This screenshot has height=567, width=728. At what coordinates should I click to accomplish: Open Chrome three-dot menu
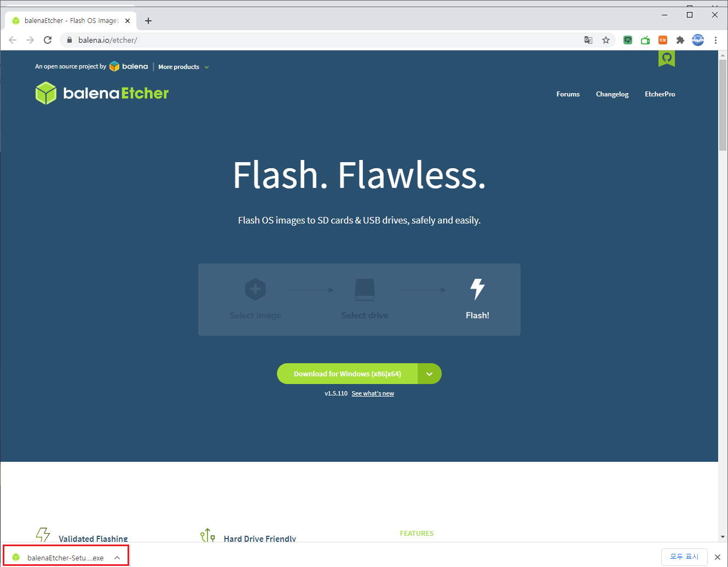click(715, 40)
